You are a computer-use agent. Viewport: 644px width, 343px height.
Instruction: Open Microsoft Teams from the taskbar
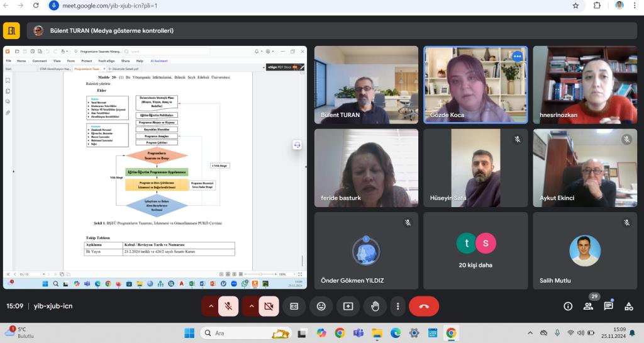tap(358, 333)
